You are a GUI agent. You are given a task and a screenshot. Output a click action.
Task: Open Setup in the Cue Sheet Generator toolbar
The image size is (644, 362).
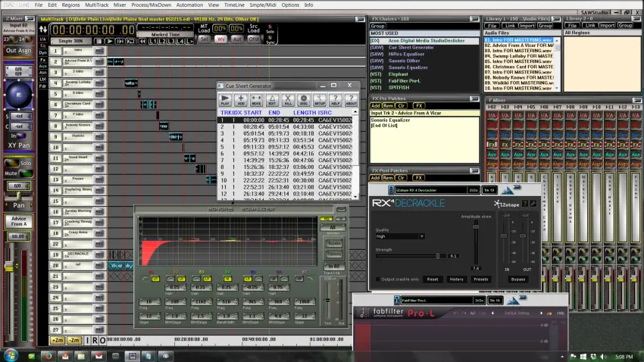pyautogui.click(x=319, y=99)
